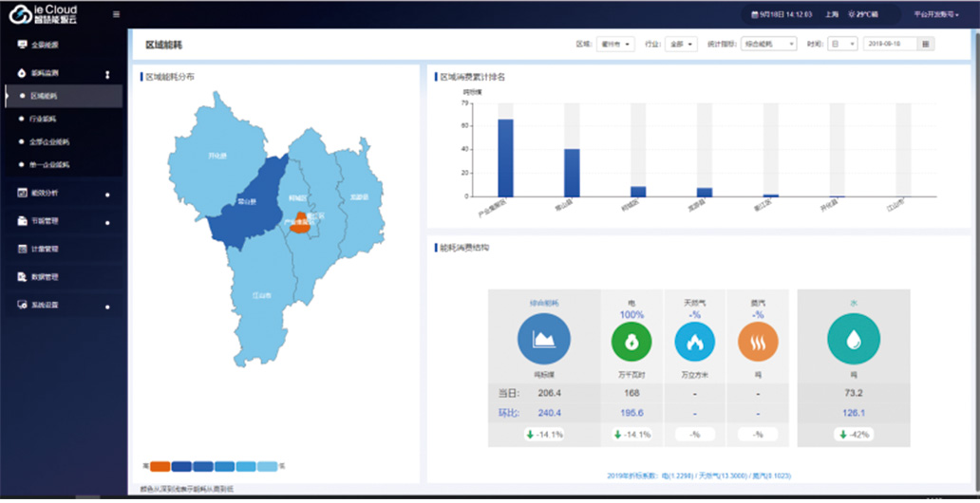Viewport: 980px width, 503px height.
Task: Open the 时间 time unit dropdown
Action: 842,44
